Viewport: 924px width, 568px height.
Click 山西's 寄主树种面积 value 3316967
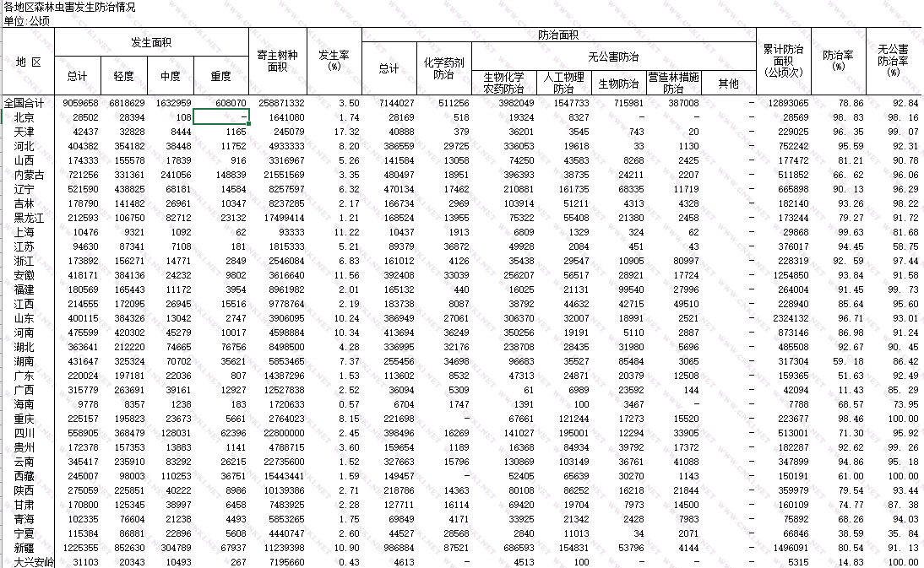point(286,160)
